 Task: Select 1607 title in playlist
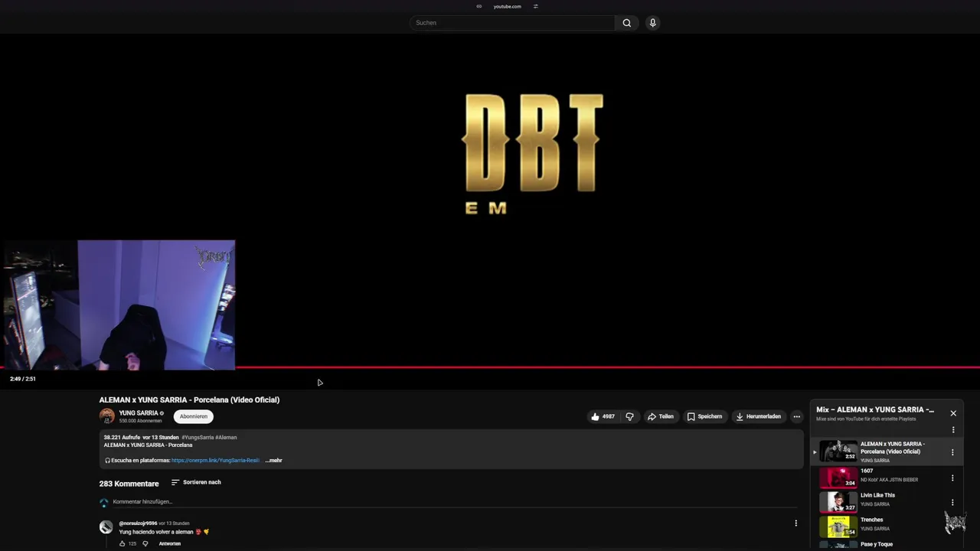click(867, 471)
